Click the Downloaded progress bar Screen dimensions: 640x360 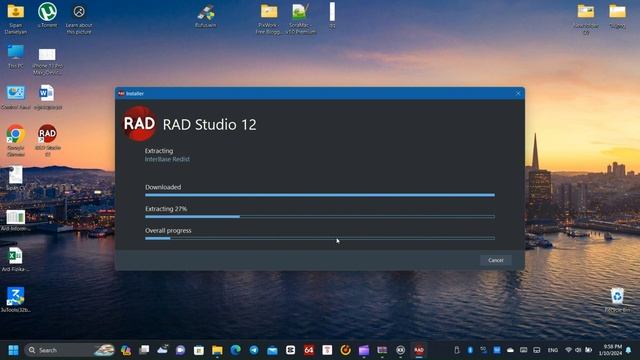pyautogui.click(x=320, y=195)
